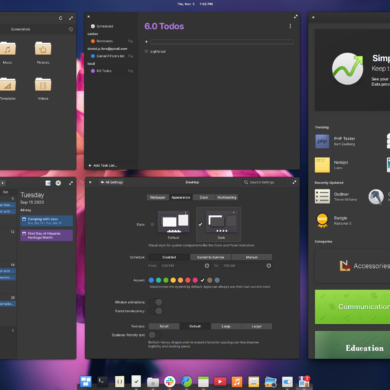Set schedule to Disabled

[169, 257]
